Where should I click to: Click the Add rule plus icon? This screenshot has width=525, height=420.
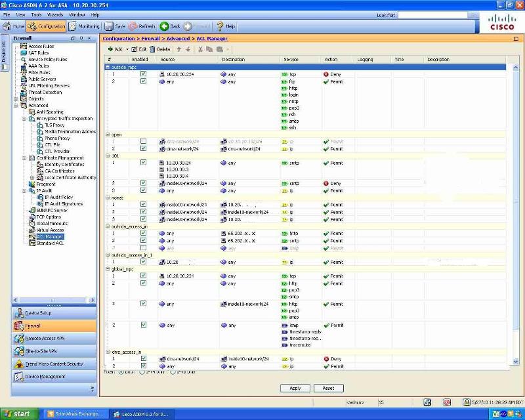110,49
